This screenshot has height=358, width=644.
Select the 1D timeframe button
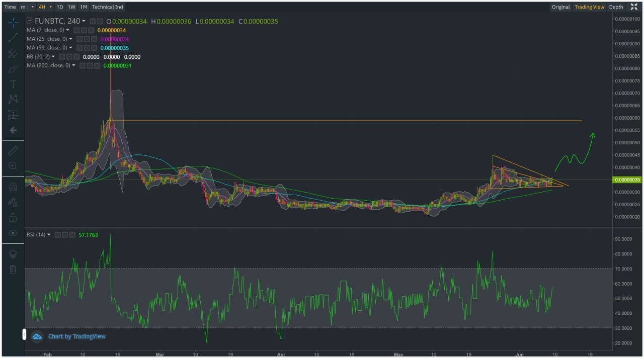pos(60,7)
